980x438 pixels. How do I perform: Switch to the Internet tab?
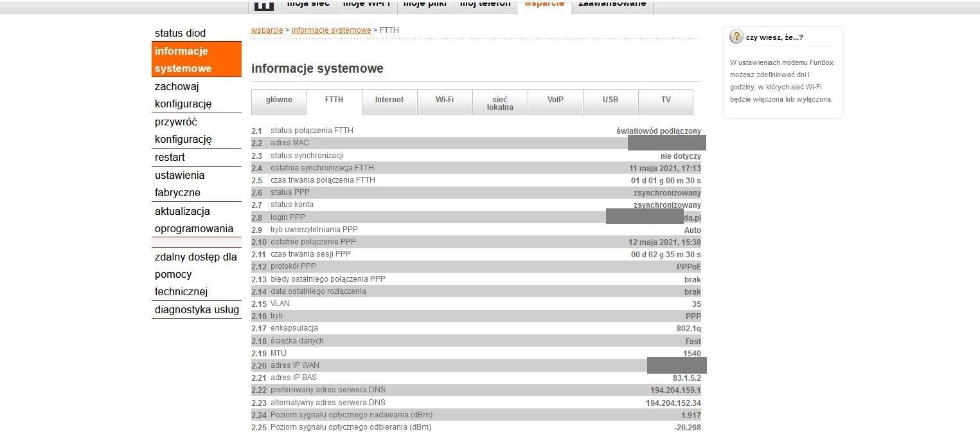(389, 101)
